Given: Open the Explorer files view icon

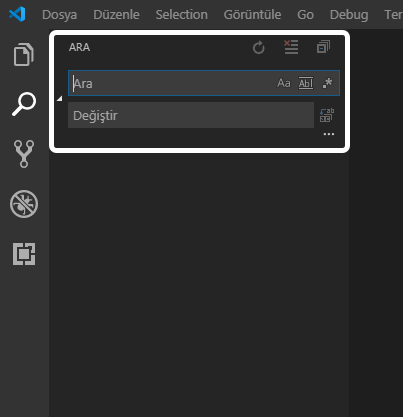Looking at the screenshot, I should pos(24,54).
